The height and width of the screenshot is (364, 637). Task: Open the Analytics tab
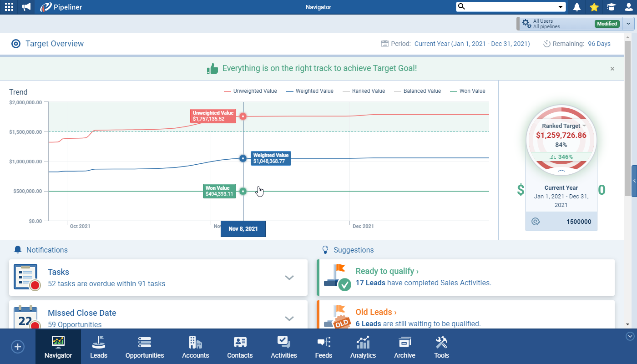click(363, 348)
